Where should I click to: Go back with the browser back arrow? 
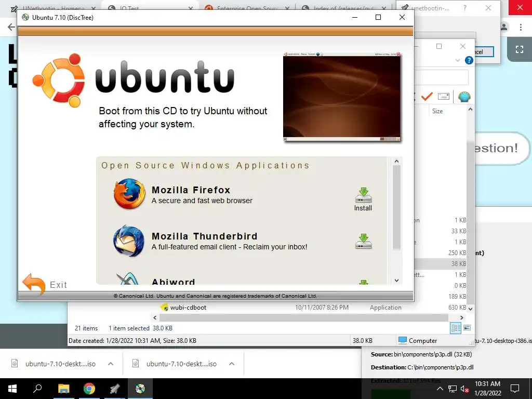pyautogui.click(x=11, y=27)
